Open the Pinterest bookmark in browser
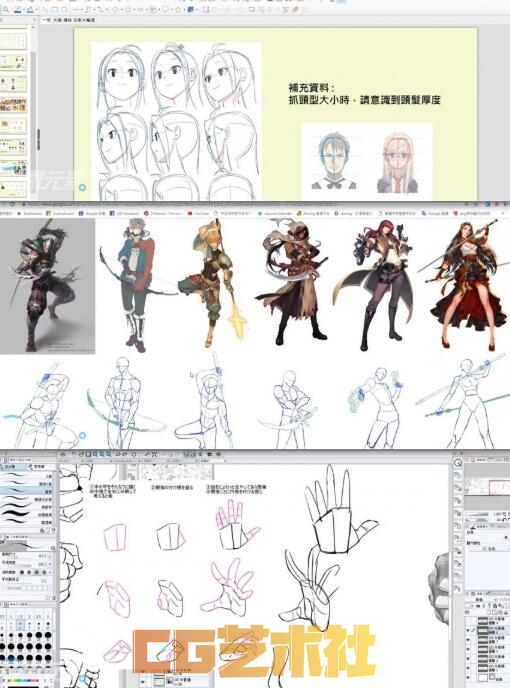 [162, 213]
